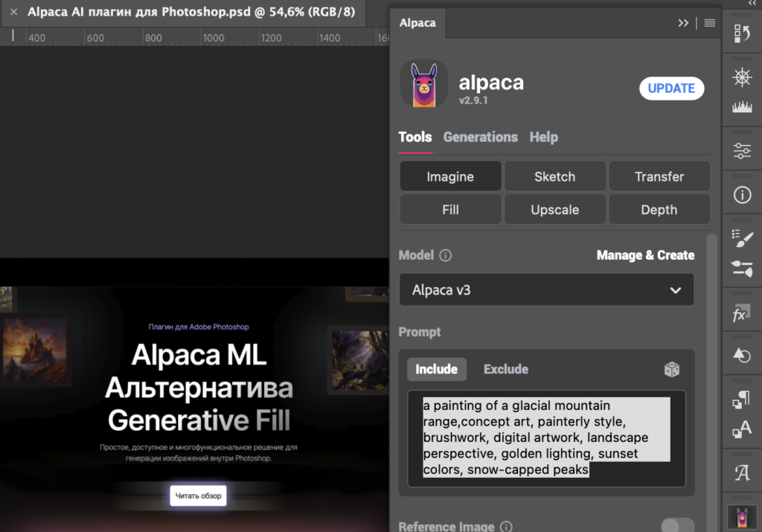762x532 pixels.
Task: Switch to the Exclude prompt tab
Action: point(506,369)
